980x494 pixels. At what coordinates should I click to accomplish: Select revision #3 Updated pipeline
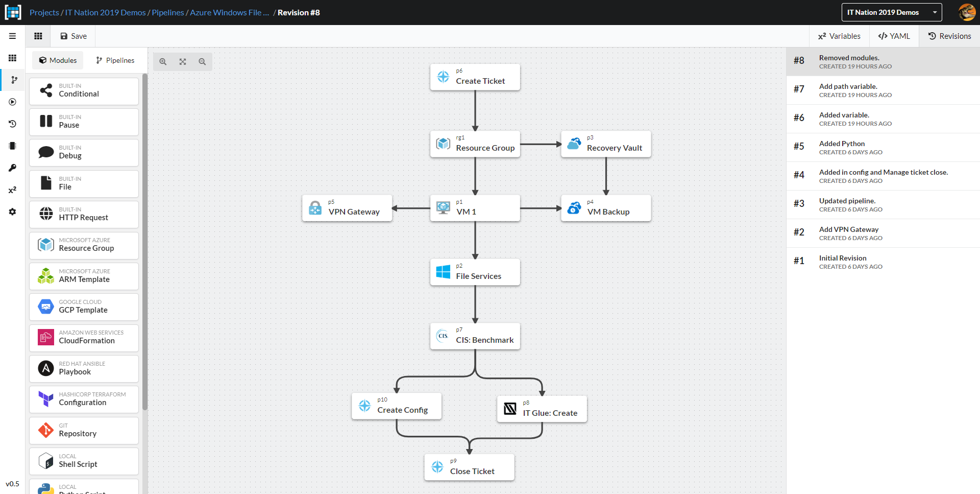click(883, 205)
